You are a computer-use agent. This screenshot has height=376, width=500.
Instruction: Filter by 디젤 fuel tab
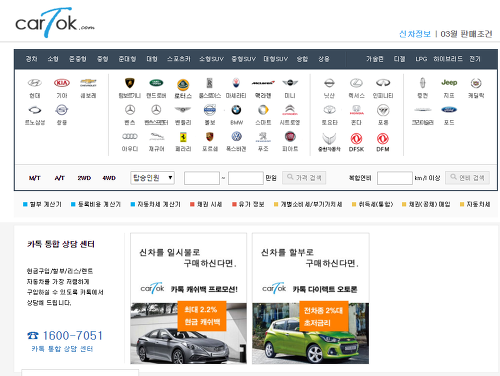point(399,59)
